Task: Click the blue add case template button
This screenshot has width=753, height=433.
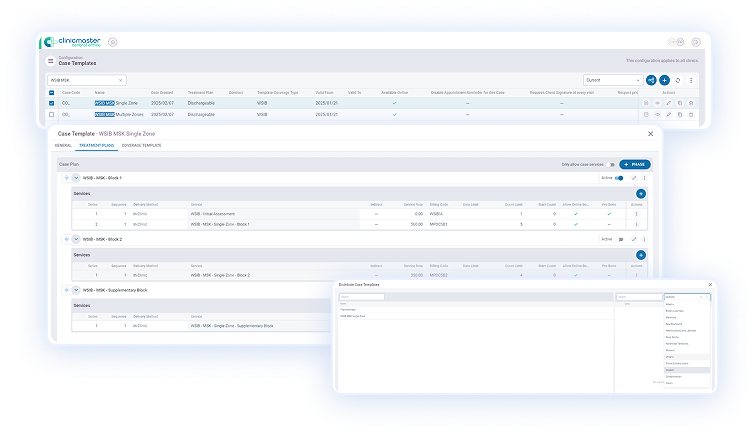Action: tap(664, 80)
